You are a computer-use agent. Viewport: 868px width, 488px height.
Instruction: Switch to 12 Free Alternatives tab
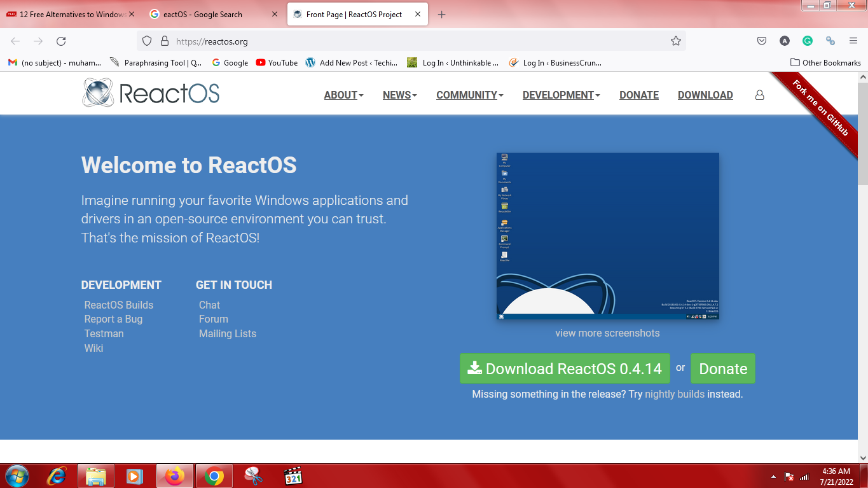71,14
